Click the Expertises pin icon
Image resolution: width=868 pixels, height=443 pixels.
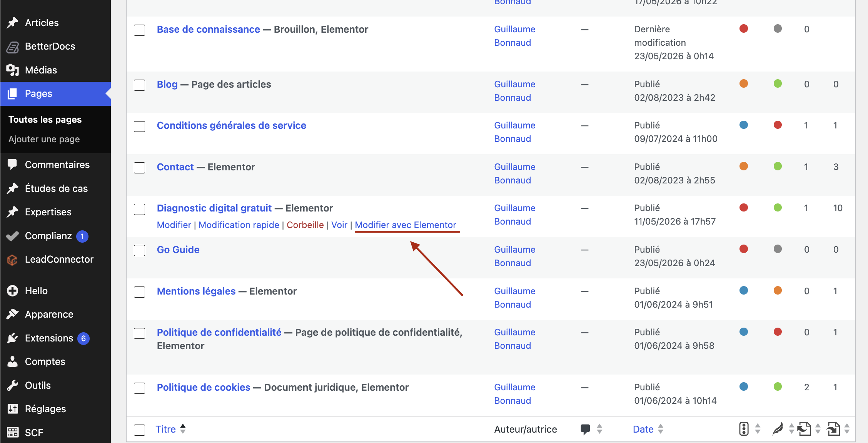[12, 212]
